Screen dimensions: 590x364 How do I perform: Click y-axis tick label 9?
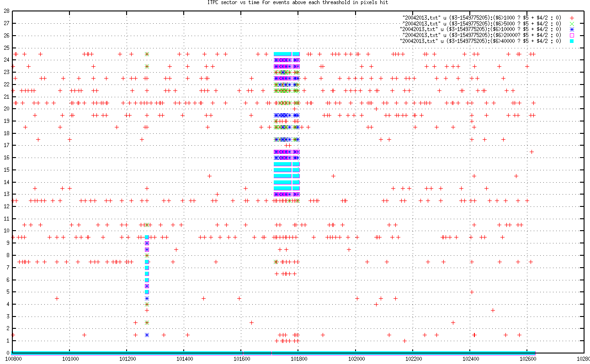click(8, 243)
